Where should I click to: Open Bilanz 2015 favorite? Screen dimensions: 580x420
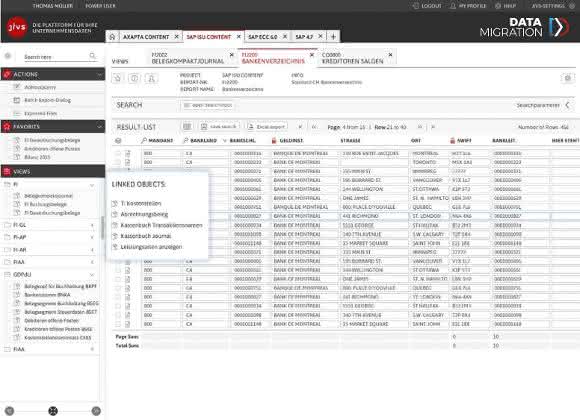point(37,157)
